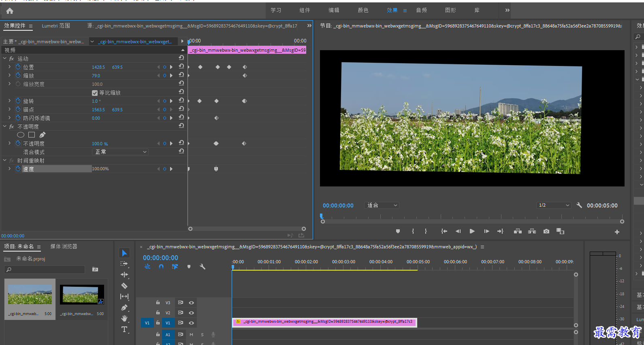
Task: Select the Type tool
Action: (x=124, y=329)
